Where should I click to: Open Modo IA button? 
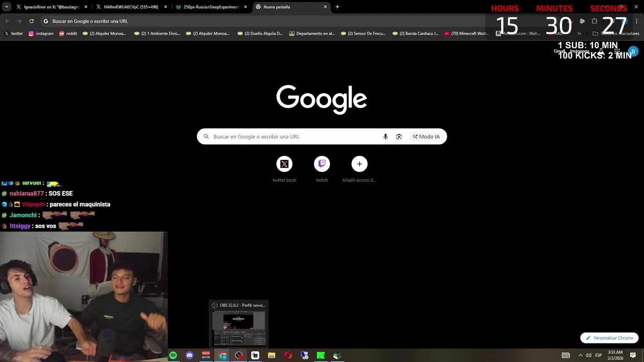(426, 136)
